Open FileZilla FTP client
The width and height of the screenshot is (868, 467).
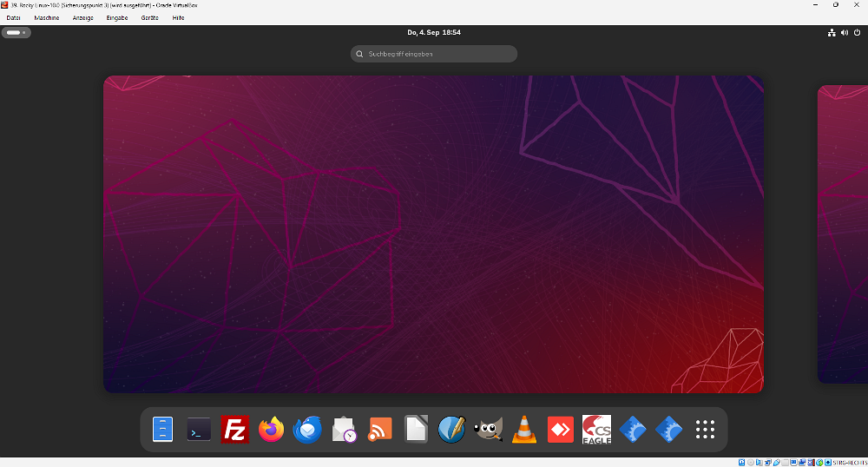click(235, 430)
